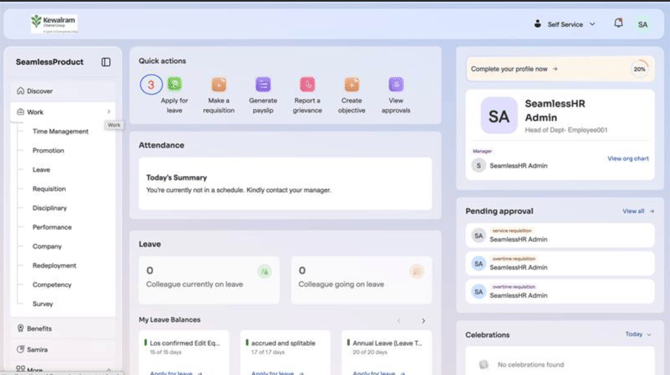
Task: Select the Generate payslip icon
Action: pos(263,84)
